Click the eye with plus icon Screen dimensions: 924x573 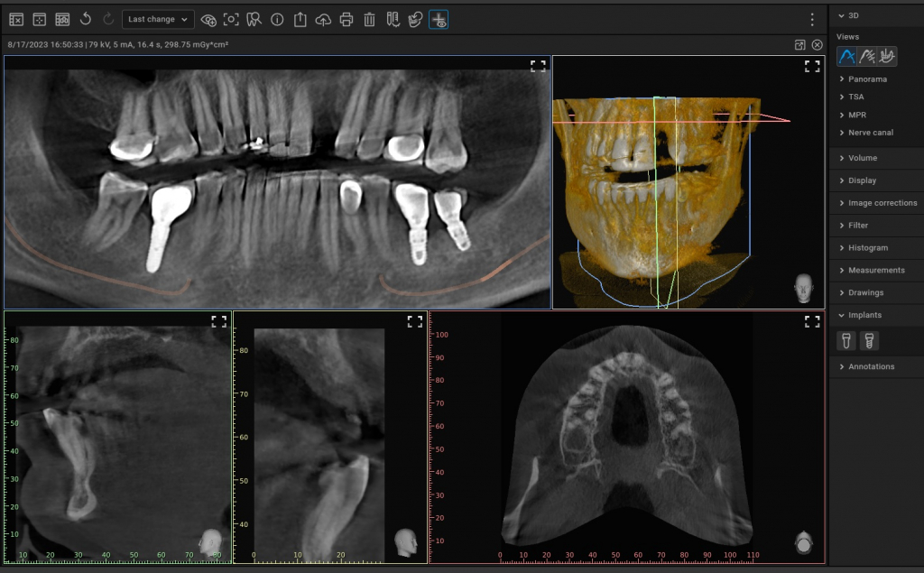(208, 20)
